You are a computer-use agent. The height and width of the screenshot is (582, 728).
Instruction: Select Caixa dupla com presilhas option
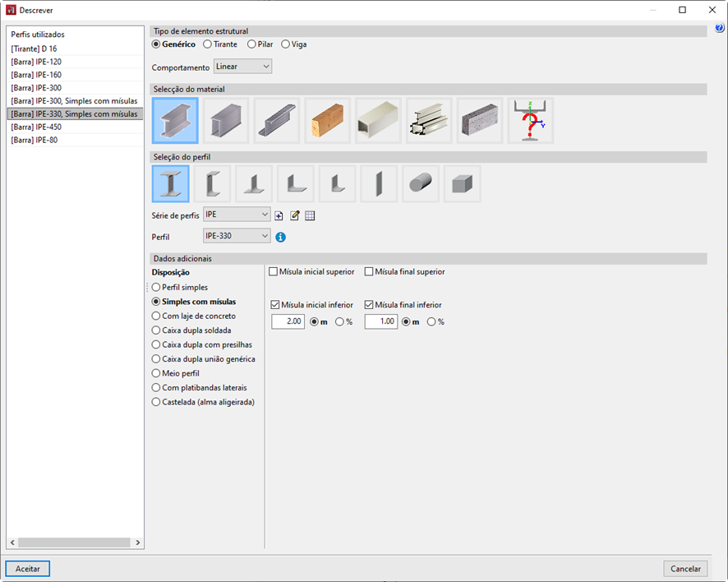(202, 344)
